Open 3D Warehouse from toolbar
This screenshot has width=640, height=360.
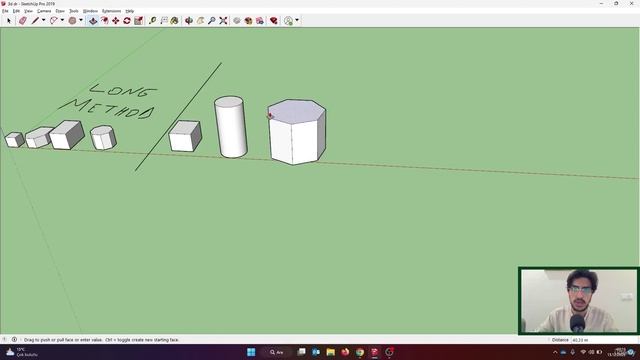[x=237, y=20]
